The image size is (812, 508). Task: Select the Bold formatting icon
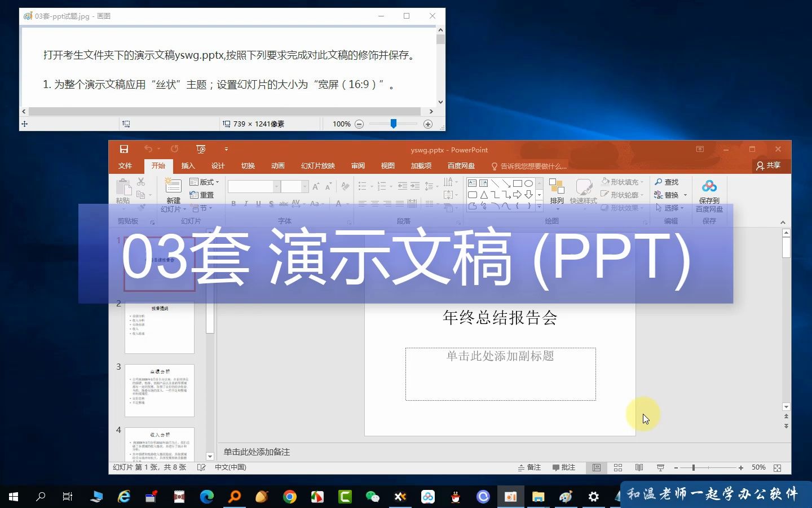point(233,203)
